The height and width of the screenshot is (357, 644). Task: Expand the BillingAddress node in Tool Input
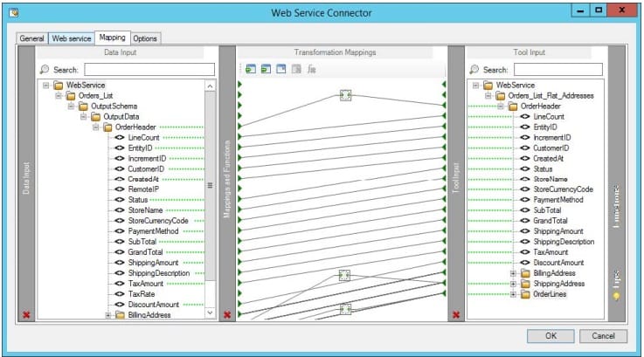point(513,273)
